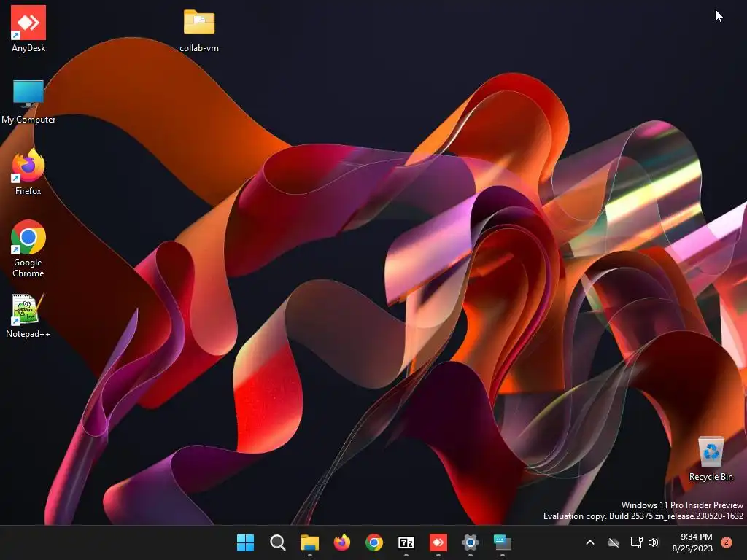Open the clock showing 9:34 PM
The image size is (747, 560).
692,542
